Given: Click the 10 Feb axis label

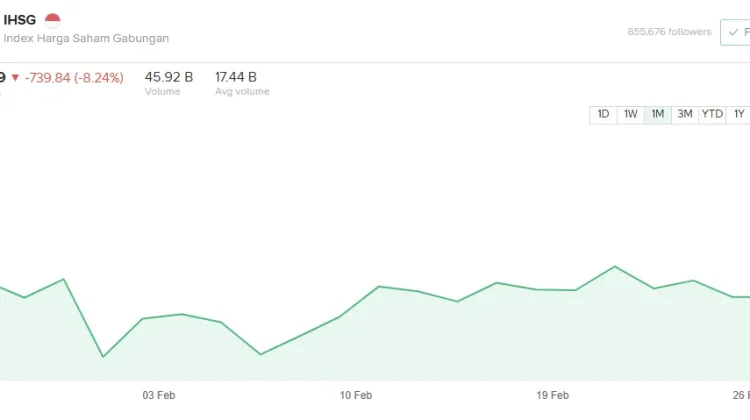Looking at the screenshot, I should (356, 395).
